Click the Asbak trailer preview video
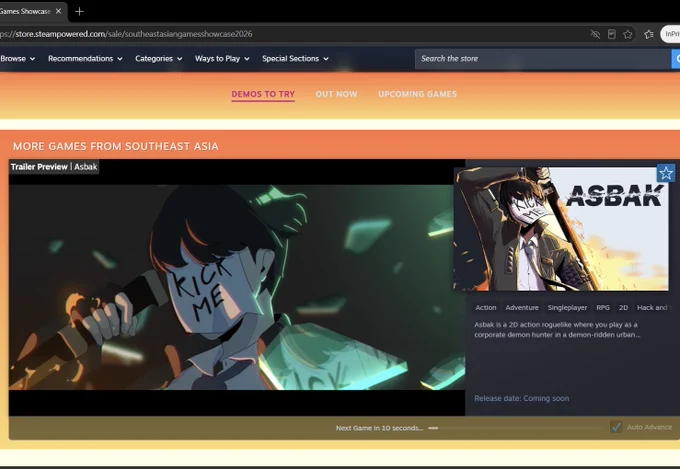The height and width of the screenshot is (469, 680). (237, 287)
